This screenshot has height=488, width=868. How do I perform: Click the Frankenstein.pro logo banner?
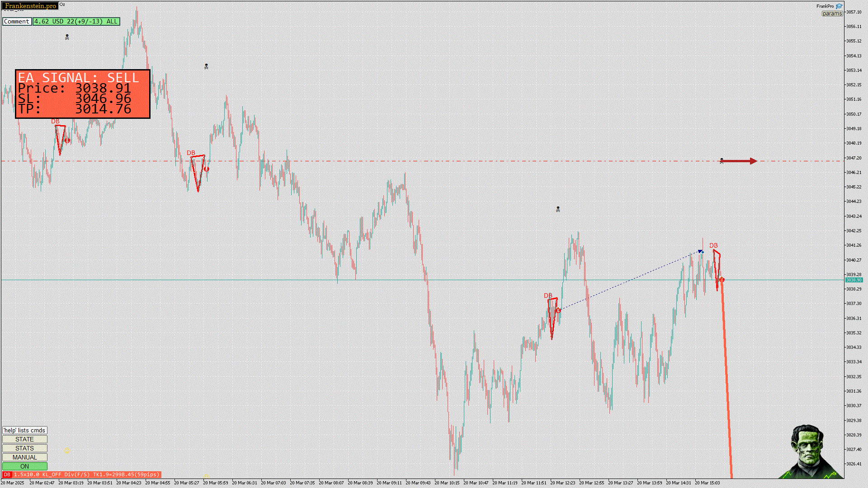(30, 6)
